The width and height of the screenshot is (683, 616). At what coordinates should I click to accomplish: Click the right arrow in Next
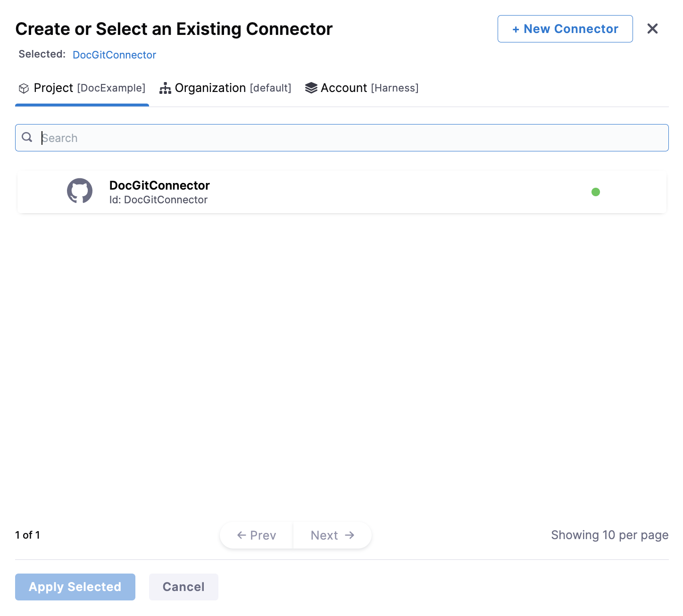pos(350,535)
